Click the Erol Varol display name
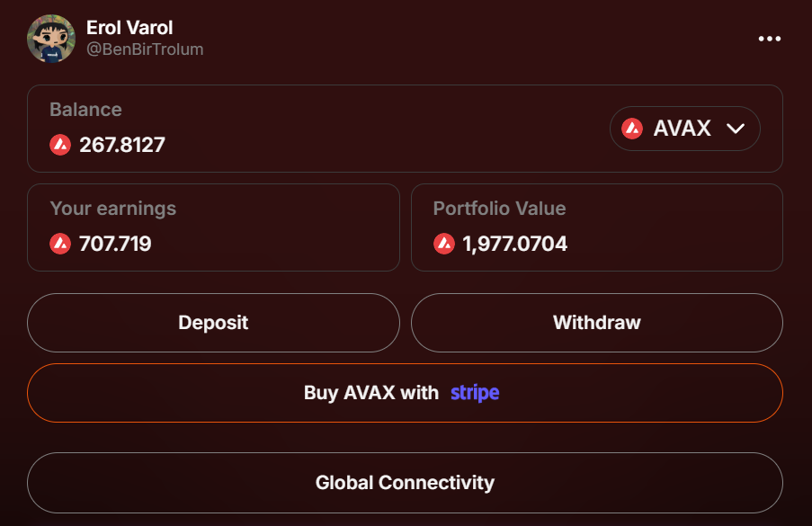 click(129, 28)
